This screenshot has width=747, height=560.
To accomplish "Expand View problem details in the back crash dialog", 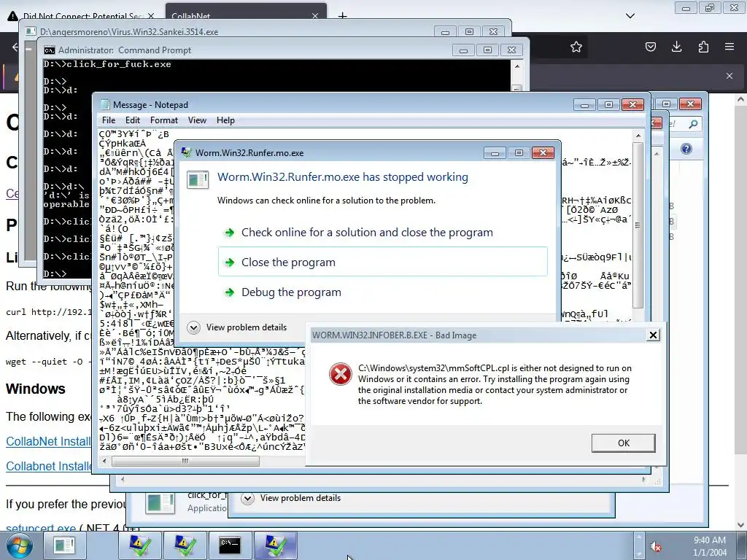I will click(291, 498).
